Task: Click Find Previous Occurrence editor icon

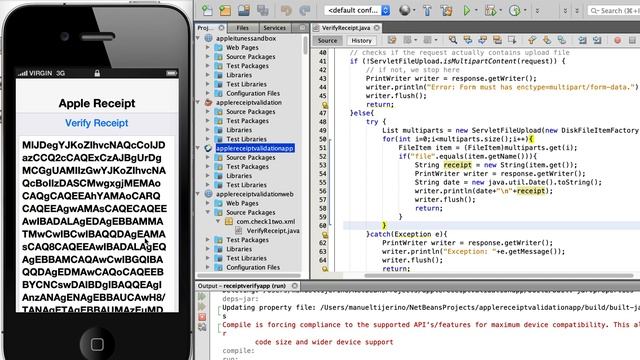Action: pyautogui.click(x=467, y=40)
